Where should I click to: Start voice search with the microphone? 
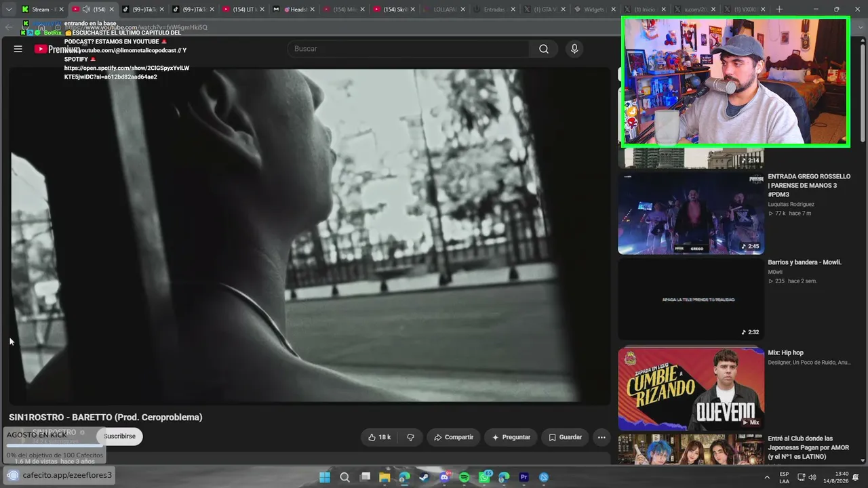[x=574, y=49]
